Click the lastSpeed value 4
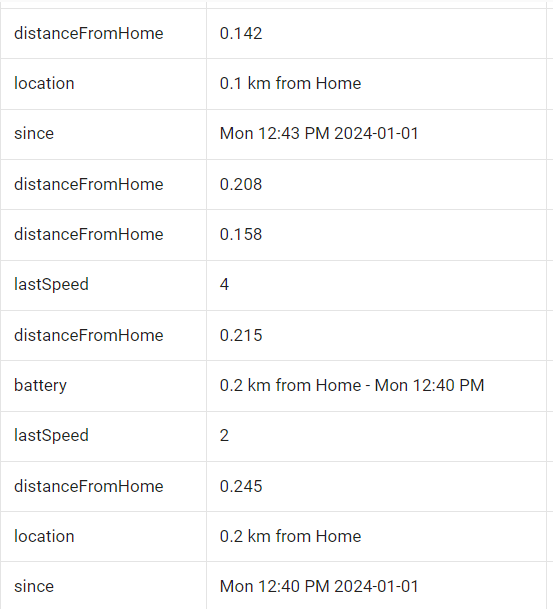The width and height of the screenshot is (553, 609). click(224, 284)
